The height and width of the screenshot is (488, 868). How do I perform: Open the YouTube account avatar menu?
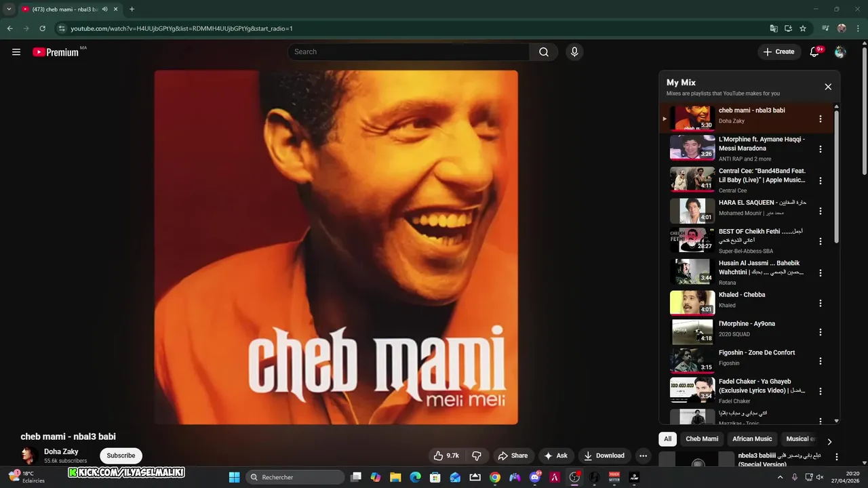pyautogui.click(x=840, y=52)
